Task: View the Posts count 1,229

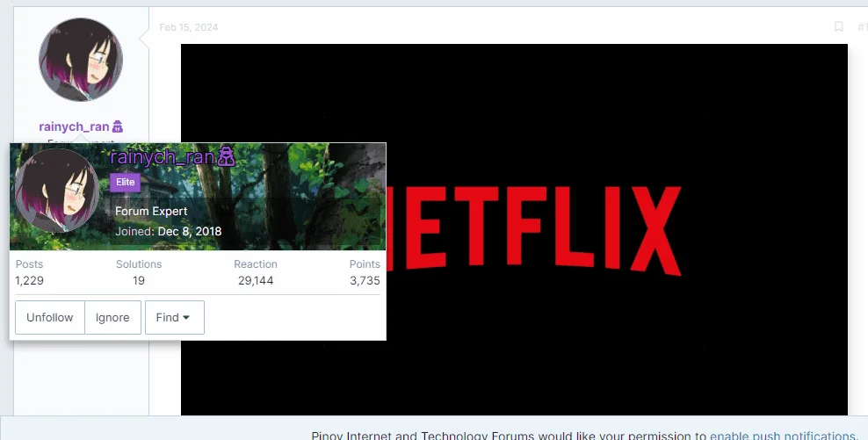Action: click(29, 281)
